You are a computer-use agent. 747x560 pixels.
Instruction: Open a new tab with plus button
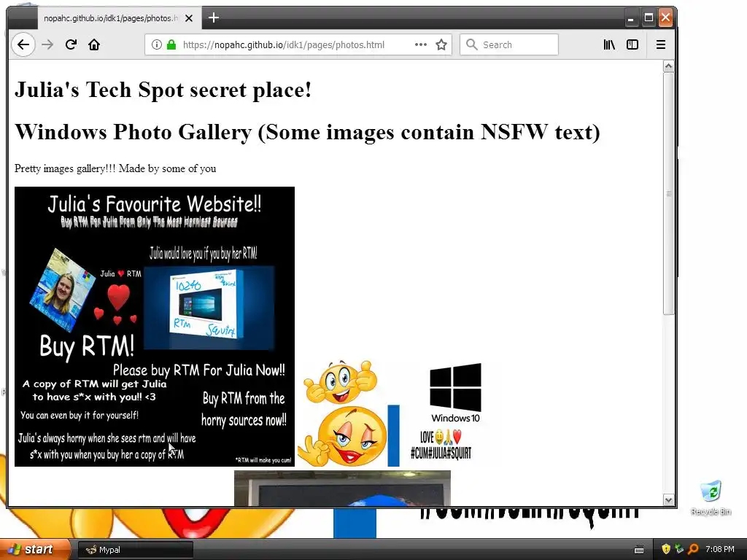(x=214, y=17)
